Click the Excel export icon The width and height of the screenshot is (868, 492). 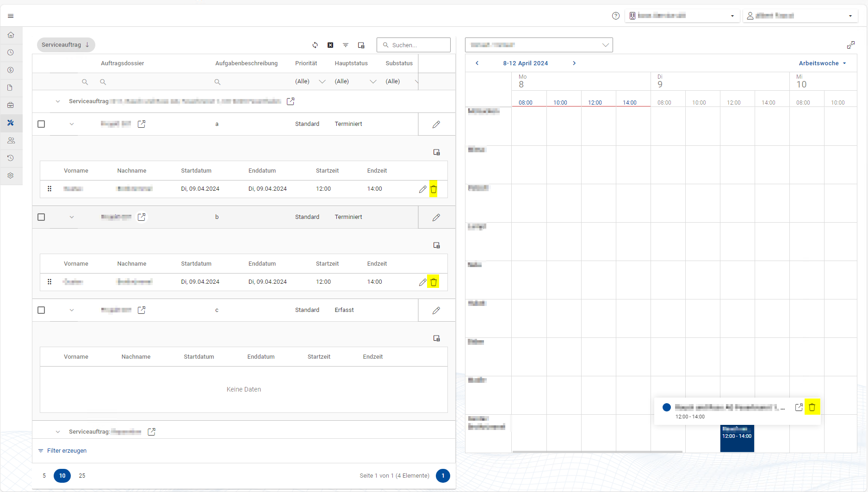click(x=330, y=45)
